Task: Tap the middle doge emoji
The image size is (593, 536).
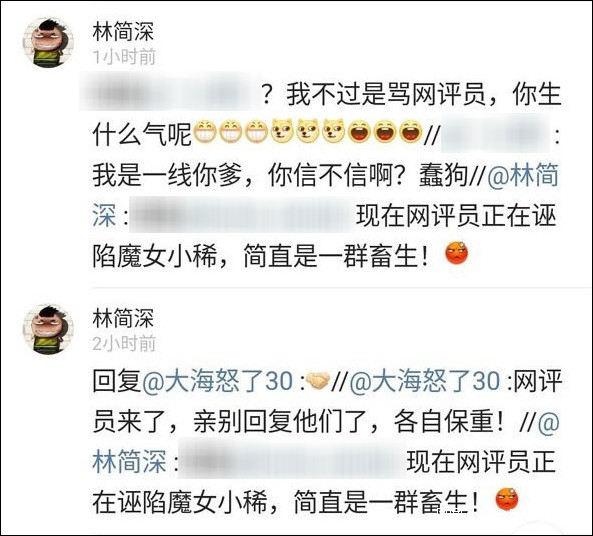Action: point(308,131)
